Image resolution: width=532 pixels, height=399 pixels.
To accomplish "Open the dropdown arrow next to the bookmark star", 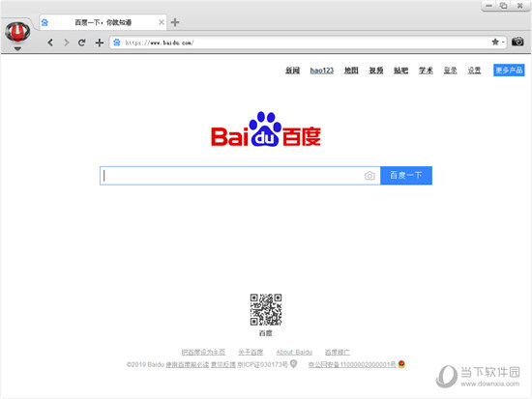I will [503, 43].
